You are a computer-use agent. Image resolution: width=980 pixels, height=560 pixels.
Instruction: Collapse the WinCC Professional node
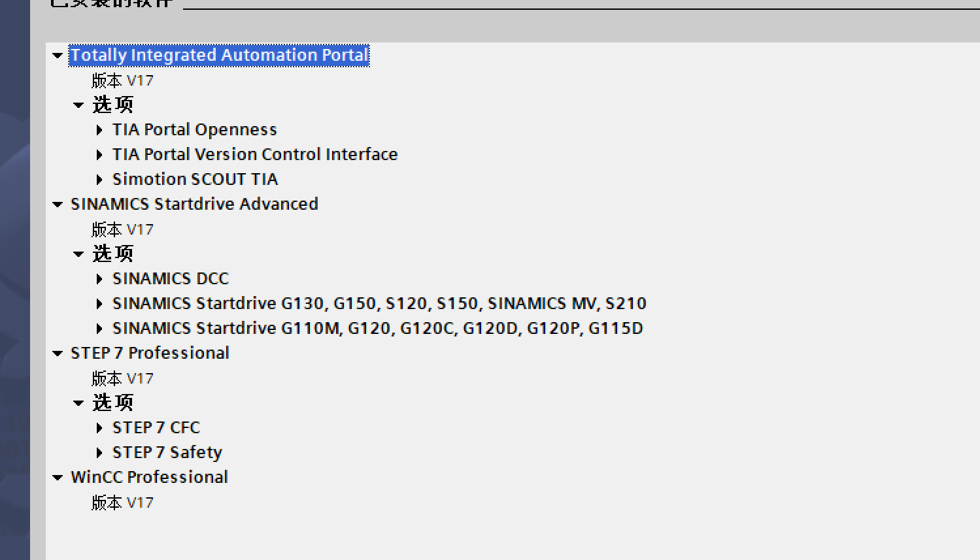pyautogui.click(x=58, y=478)
